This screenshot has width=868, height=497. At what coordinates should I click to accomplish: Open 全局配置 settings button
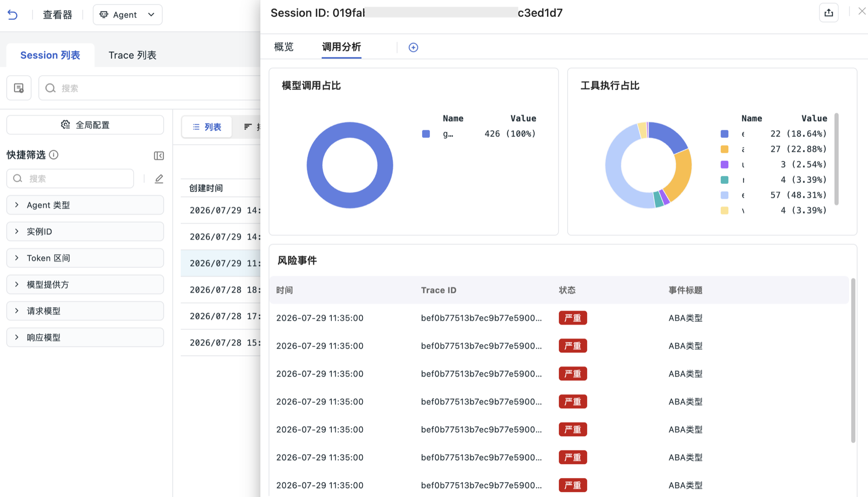(85, 125)
